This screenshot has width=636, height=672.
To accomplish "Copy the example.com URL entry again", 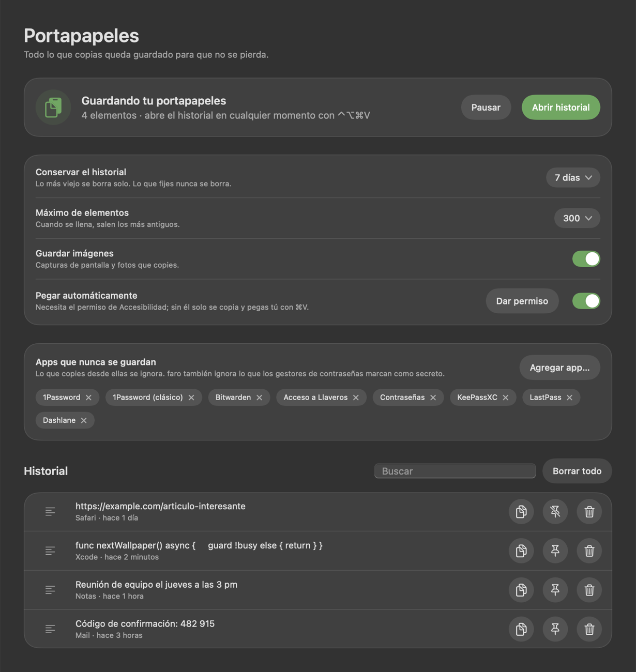I will click(521, 512).
